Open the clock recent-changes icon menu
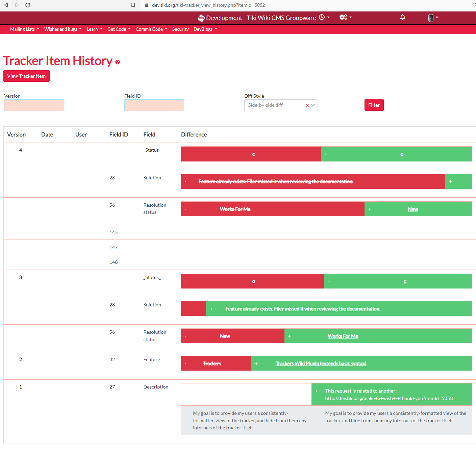 click(324, 17)
